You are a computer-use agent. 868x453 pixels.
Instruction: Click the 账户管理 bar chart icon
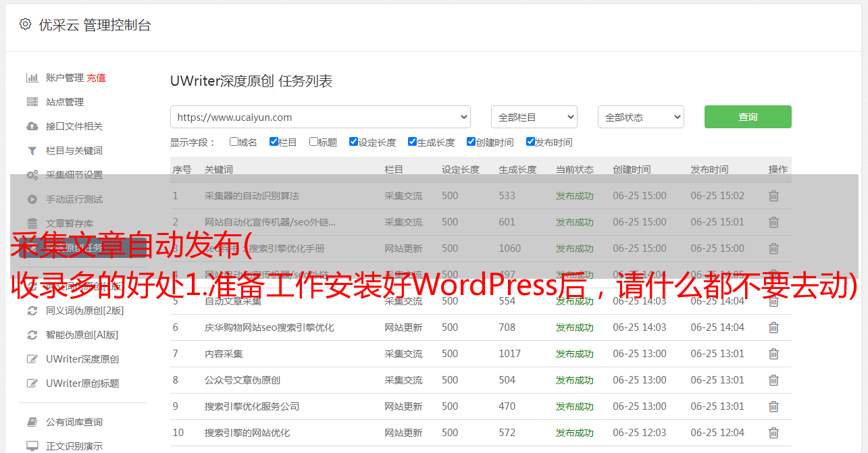[x=32, y=78]
